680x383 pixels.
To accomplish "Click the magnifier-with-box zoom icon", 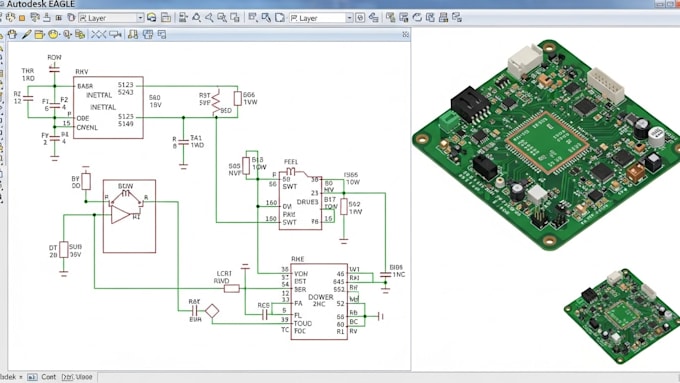I will point(222,18).
